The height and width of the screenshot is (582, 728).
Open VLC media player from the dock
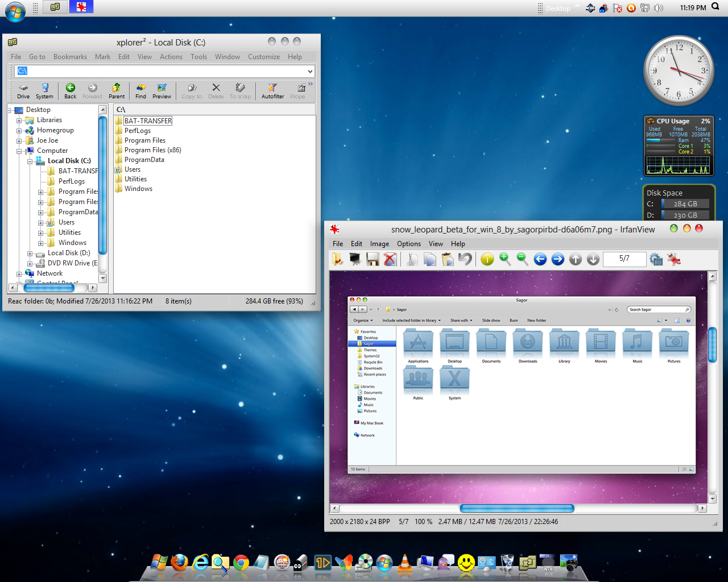pos(404,563)
